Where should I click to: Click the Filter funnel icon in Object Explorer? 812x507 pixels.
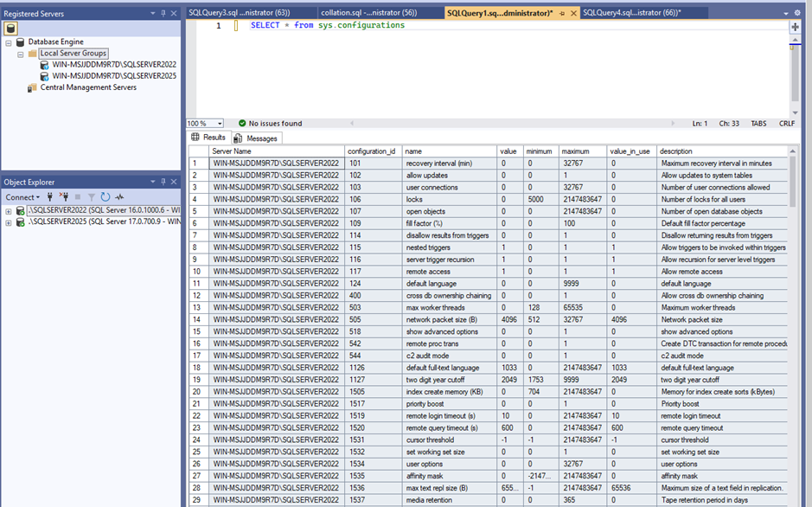point(91,196)
